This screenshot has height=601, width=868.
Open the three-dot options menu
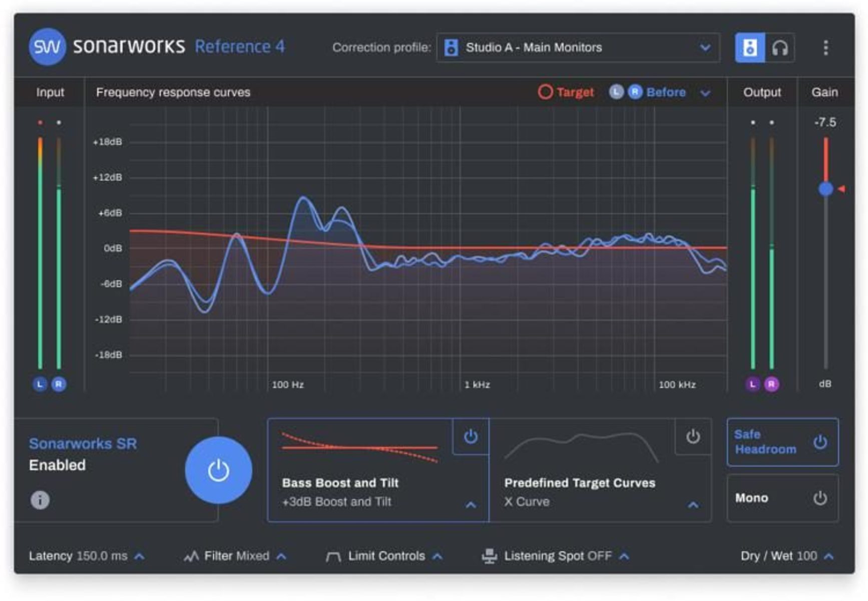coord(825,48)
